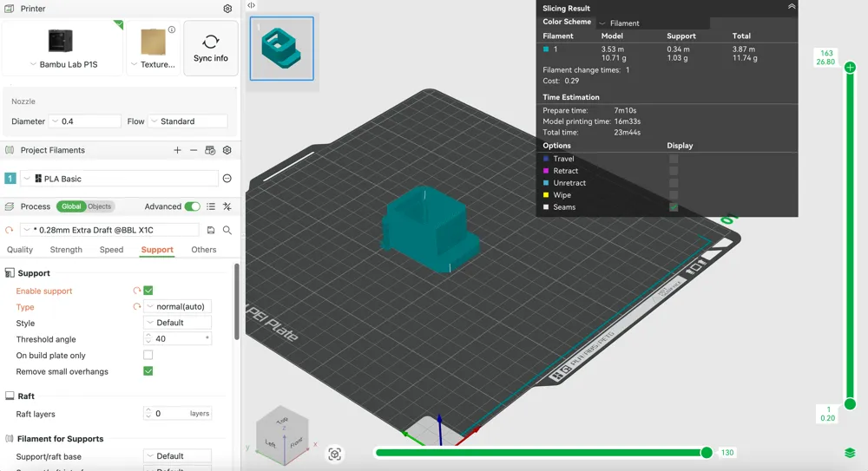Click the Filament for Supports section icon
Screen dimensions: 868x471
(x=10, y=438)
